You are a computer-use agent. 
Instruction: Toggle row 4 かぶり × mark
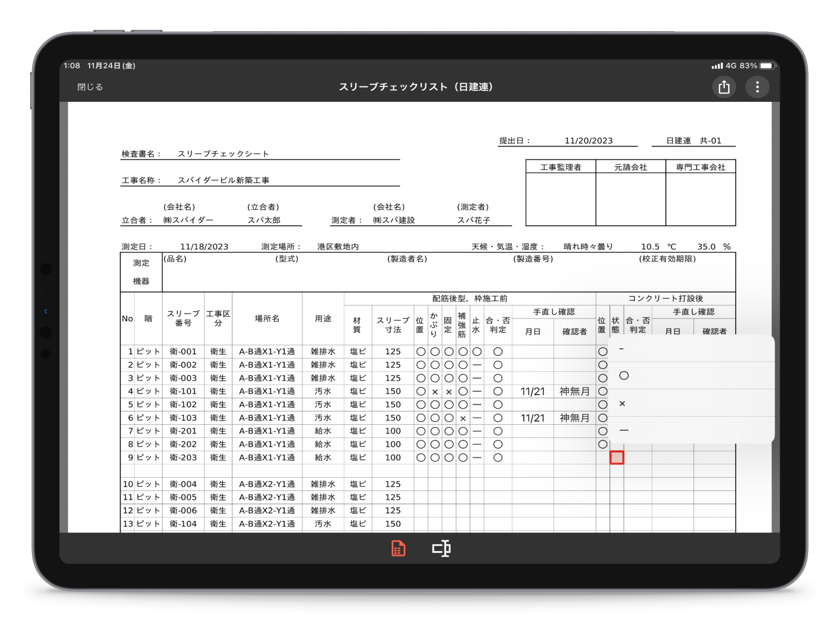pyautogui.click(x=435, y=392)
